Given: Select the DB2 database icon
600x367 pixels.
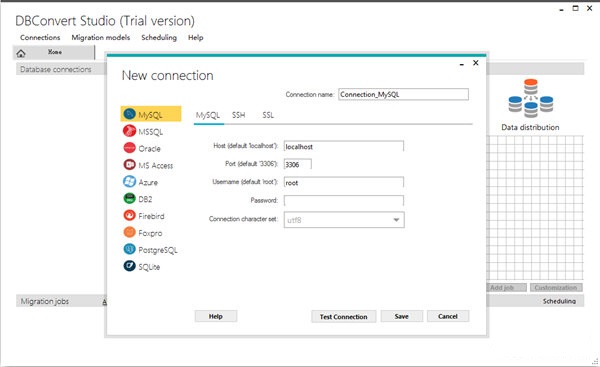Looking at the screenshot, I should click(x=129, y=198).
